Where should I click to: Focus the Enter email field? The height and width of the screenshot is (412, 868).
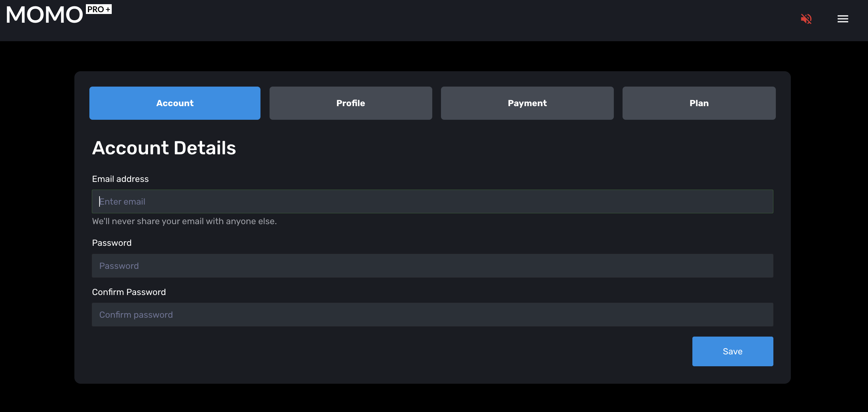point(432,201)
